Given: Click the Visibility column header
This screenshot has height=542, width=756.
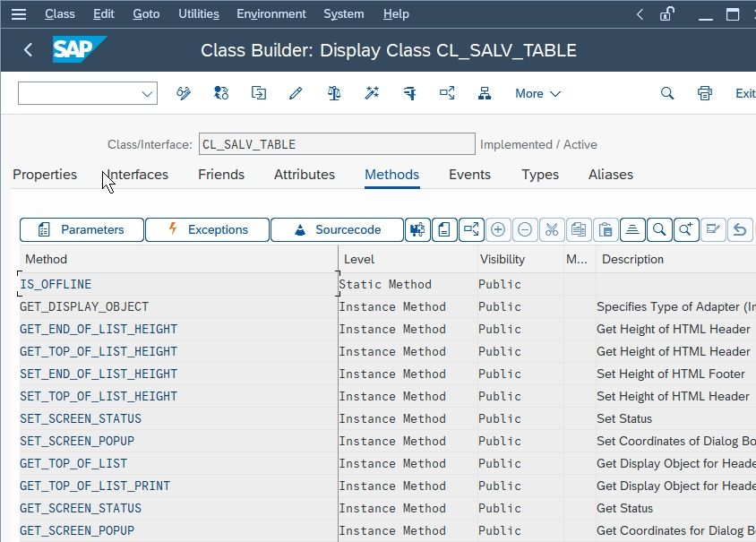Looking at the screenshot, I should [x=520, y=260].
